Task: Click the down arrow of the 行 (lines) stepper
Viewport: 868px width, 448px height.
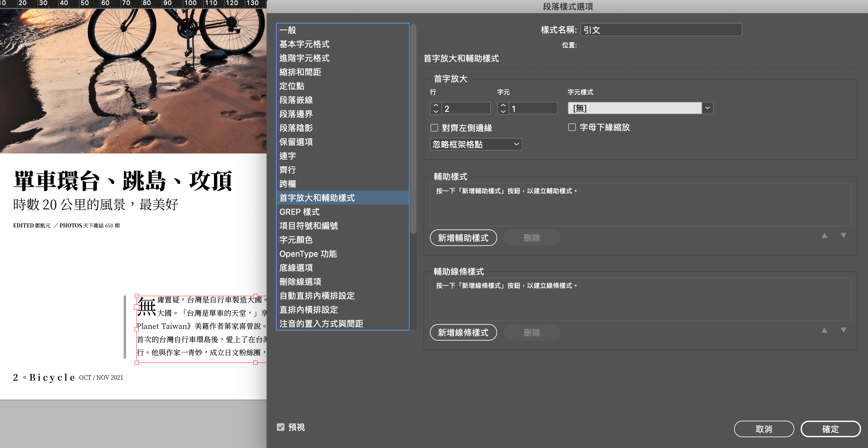Action: (x=436, y=112)
